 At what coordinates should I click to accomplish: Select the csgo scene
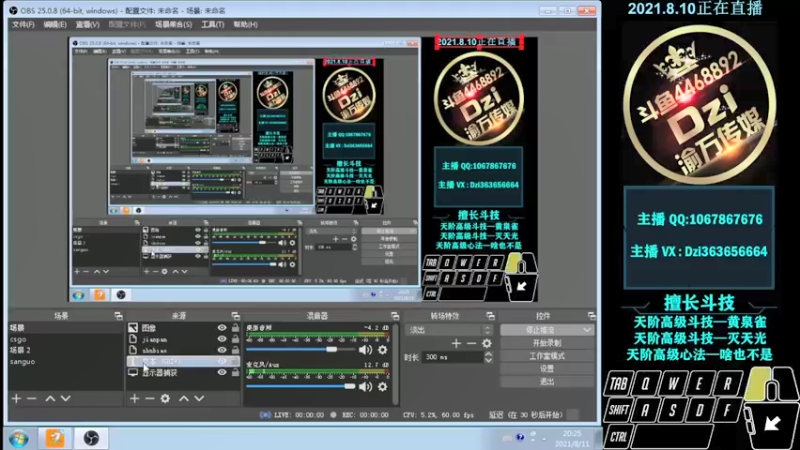[18, 339]
